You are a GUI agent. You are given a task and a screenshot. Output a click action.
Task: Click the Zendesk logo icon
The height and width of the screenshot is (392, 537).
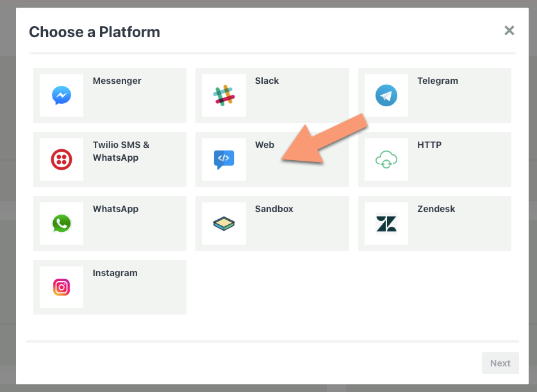pos(386,223)
